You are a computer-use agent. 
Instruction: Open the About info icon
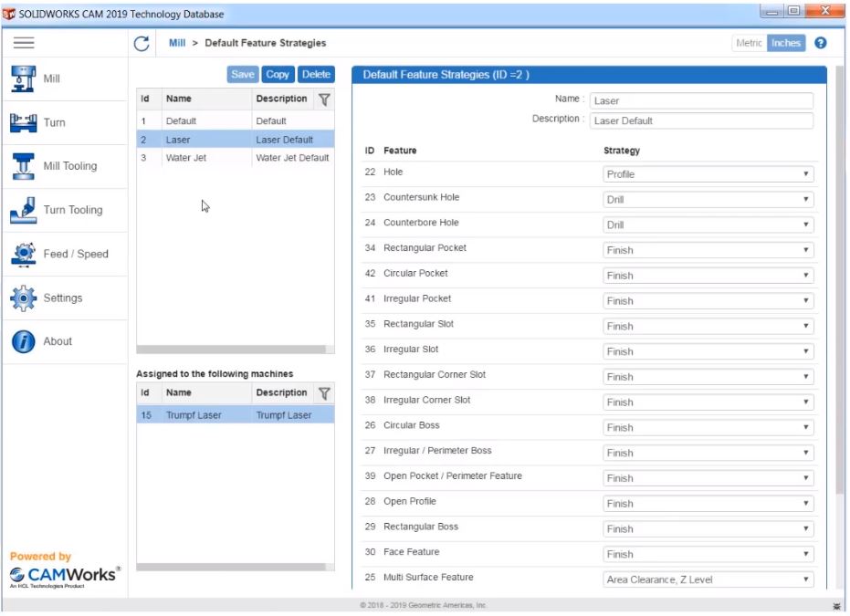pyautogui.click(x=24, y=342)
